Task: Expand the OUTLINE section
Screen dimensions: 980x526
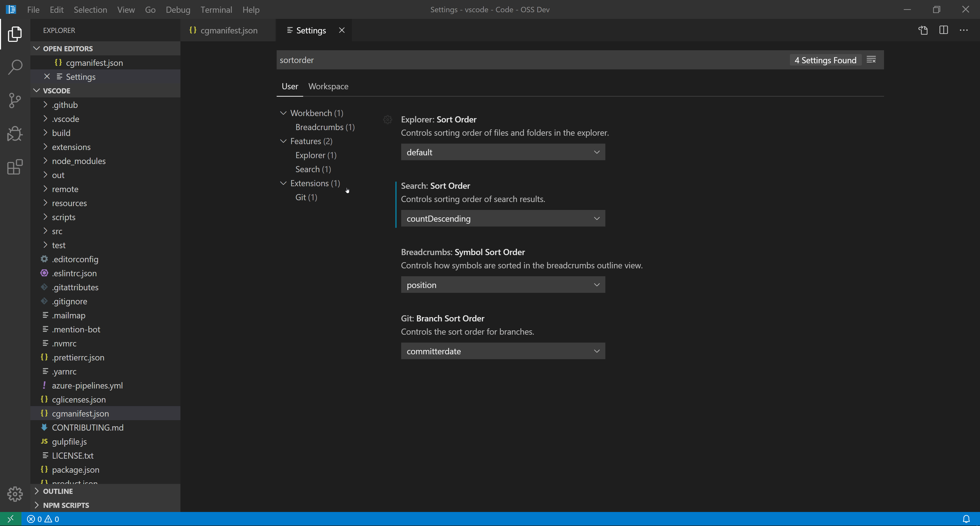Action: pos(58,491)
